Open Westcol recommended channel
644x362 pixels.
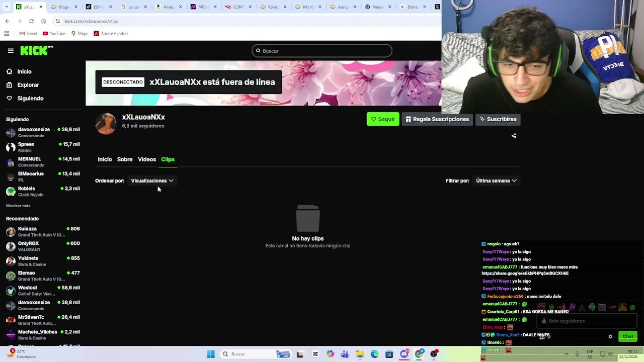point(43,290)
